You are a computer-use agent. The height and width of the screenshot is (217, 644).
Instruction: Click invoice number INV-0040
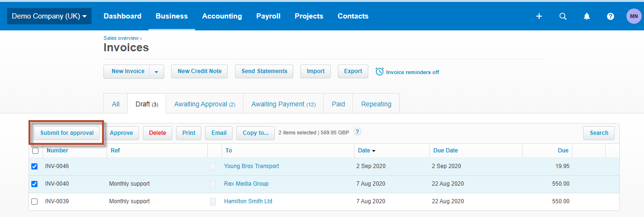(x=57, y=184)
